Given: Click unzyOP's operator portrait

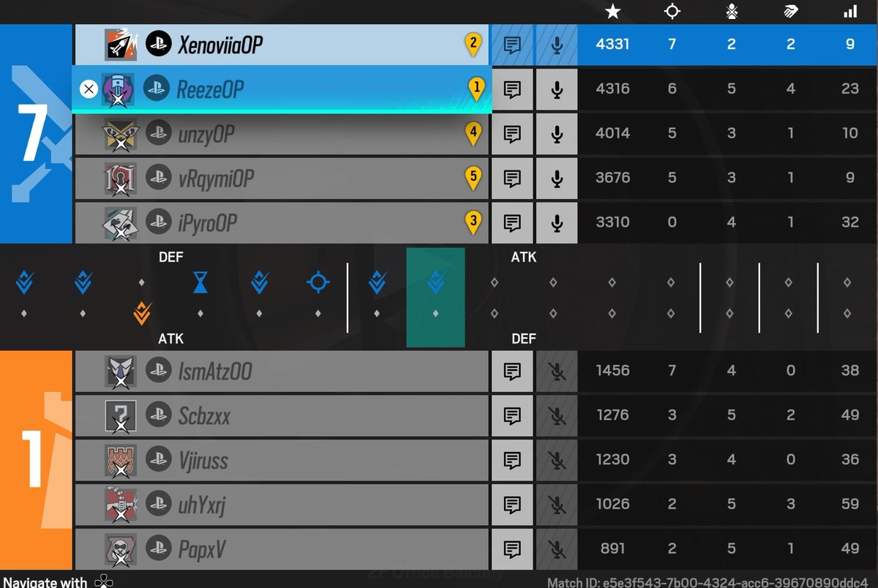Looking at the screenshot, I should (x=120, y=134).
